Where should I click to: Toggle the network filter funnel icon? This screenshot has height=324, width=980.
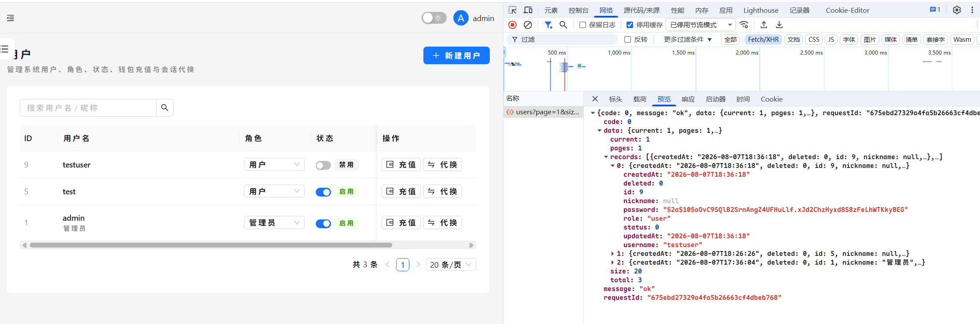tap(548, 25)
